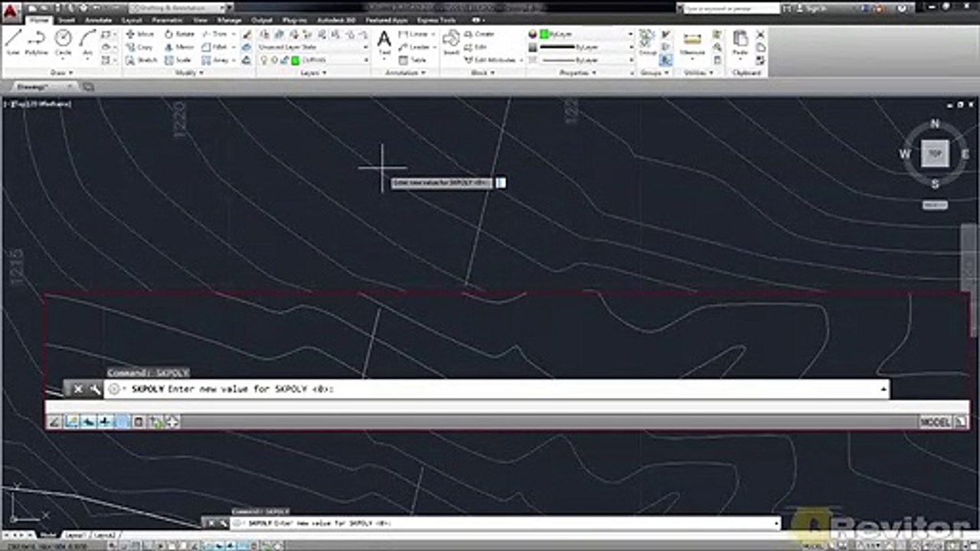Expand the Draw panel
This screenshot has width=980, height=551.
(x=61, y=73)
